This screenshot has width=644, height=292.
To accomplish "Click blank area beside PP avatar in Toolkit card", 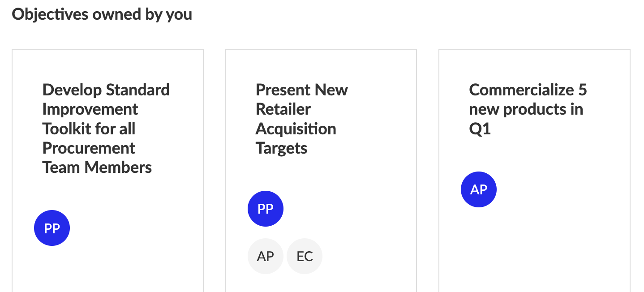I will 134,228.
